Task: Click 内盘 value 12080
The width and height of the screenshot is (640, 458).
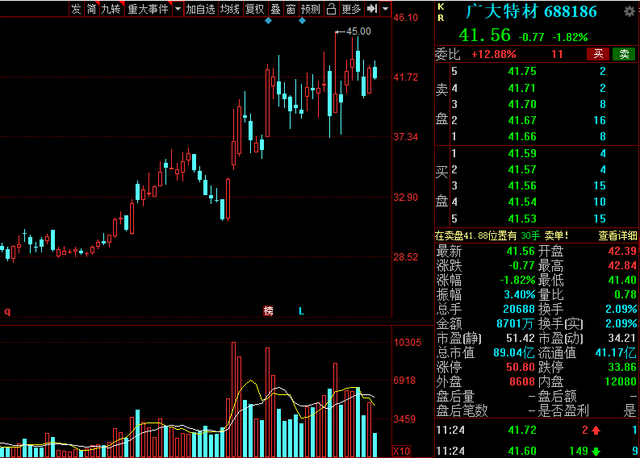Action: point(620,382)
